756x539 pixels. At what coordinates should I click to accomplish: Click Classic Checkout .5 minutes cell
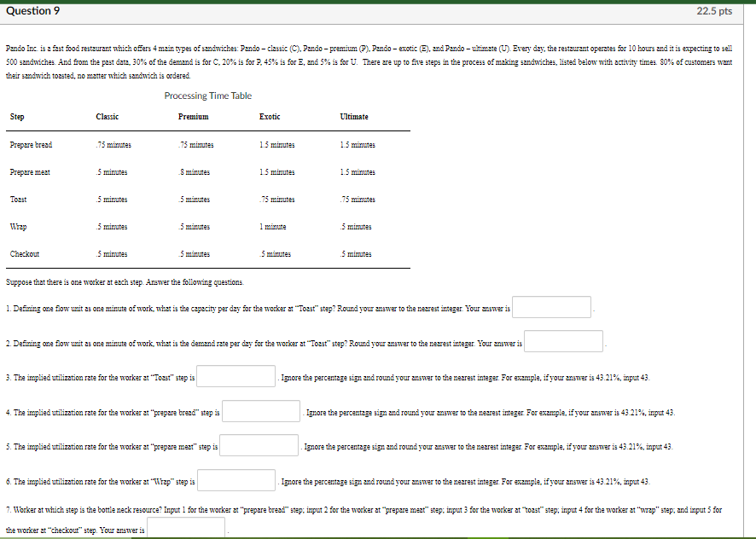click(x=112, y=253)
